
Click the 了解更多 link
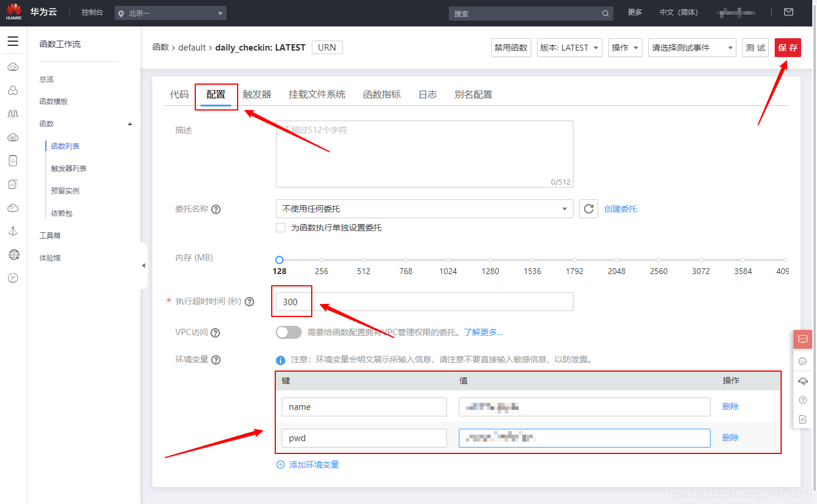point(483,332)
